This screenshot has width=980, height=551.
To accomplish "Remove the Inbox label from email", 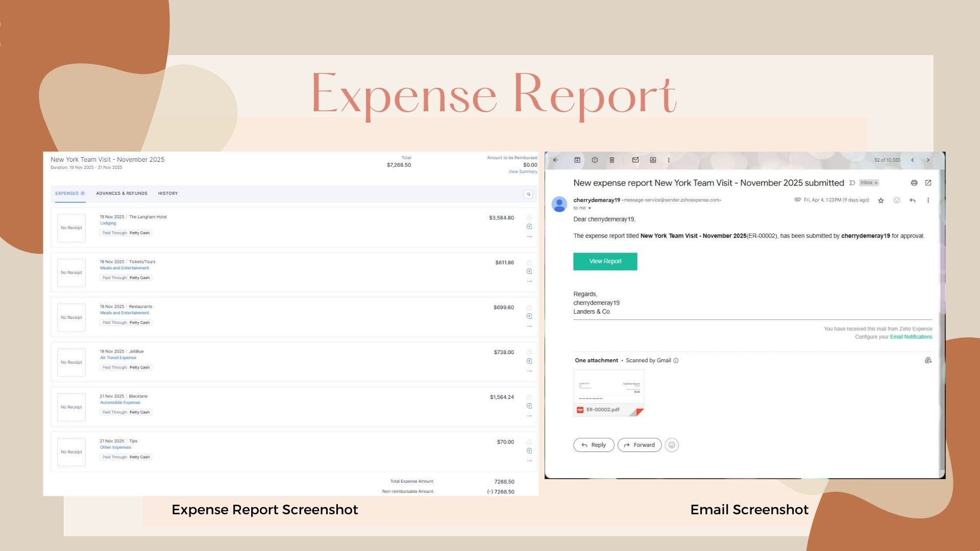I will coord(876,183).
